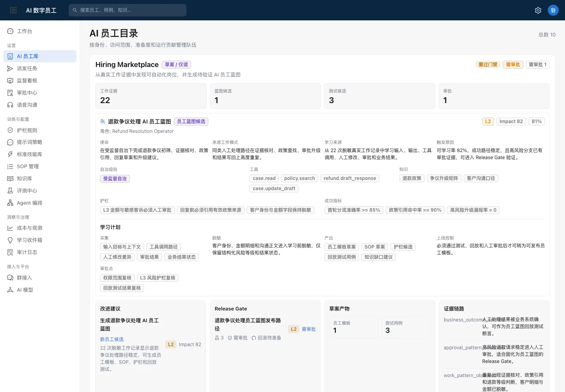Open the app grid menu icon
The height and width of the screenshot is (392, 565).
pos(13,10)
